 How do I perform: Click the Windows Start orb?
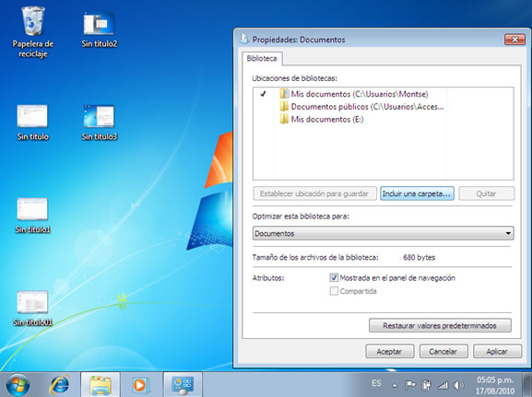18,385
